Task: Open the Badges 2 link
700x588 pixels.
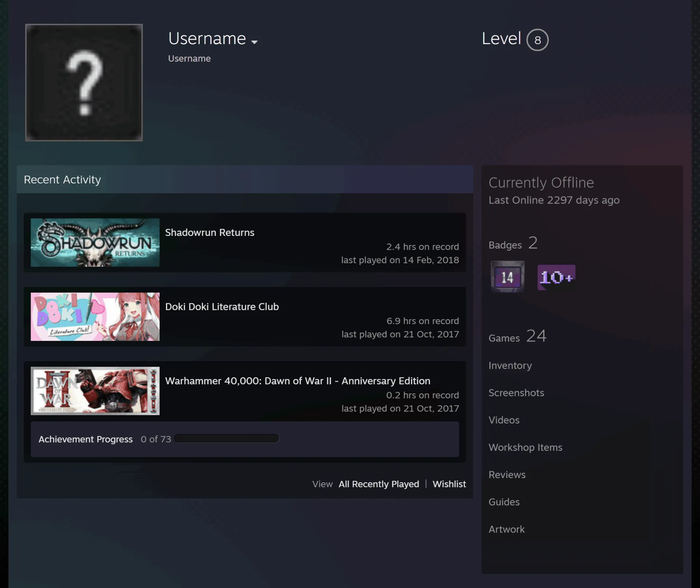Action: 513,243
